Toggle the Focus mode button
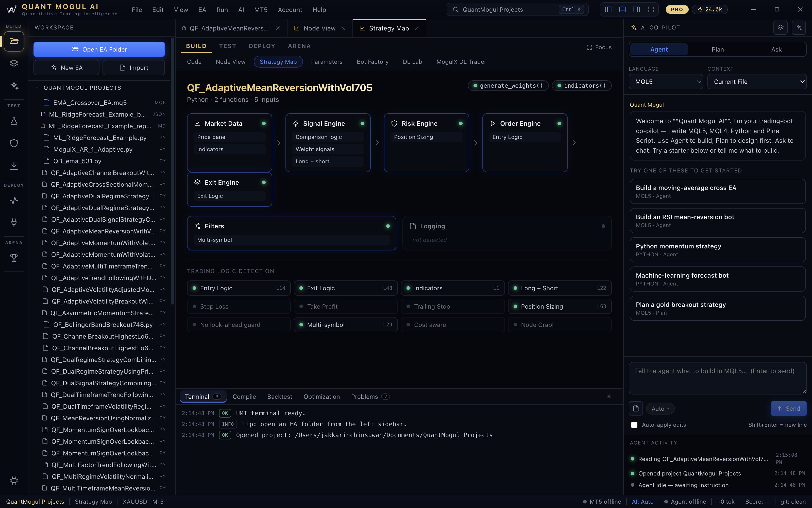 tap(599, 47)
